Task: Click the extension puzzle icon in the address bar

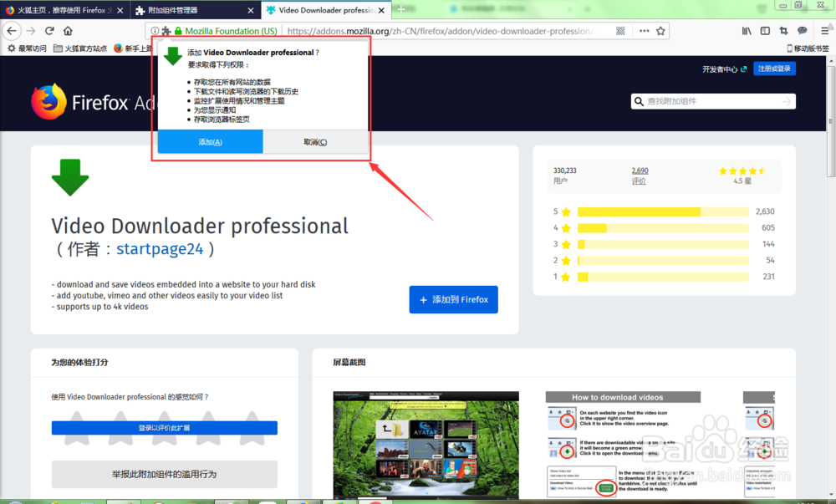Action: click(x=166, y=31)
